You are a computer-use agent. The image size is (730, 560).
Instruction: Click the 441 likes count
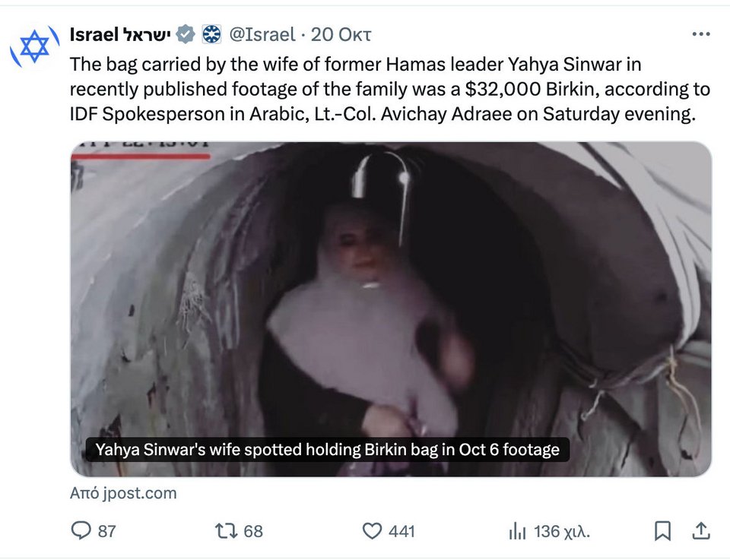click(x=401, y=531)
